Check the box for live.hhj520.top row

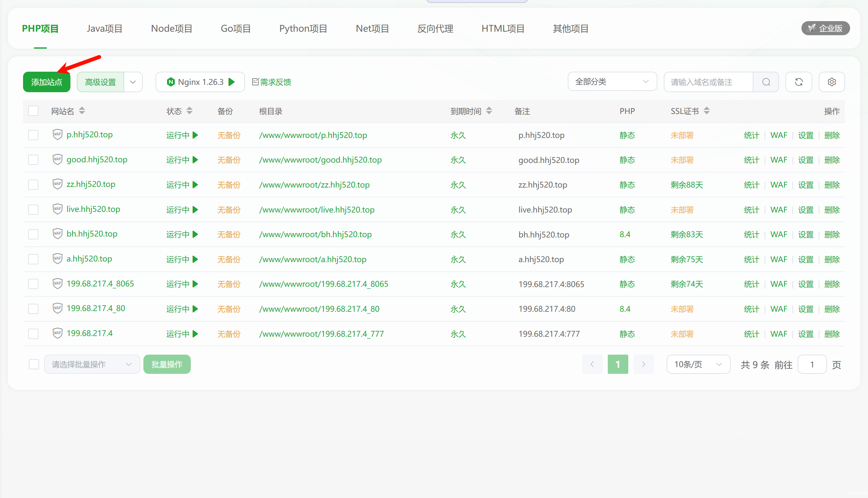click(33, 209)
